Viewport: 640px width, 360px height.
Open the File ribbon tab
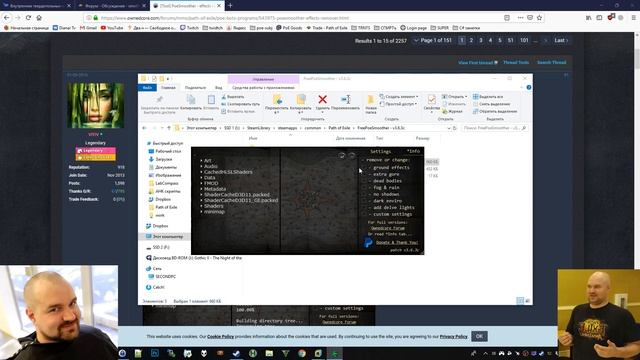coord(147,88)
